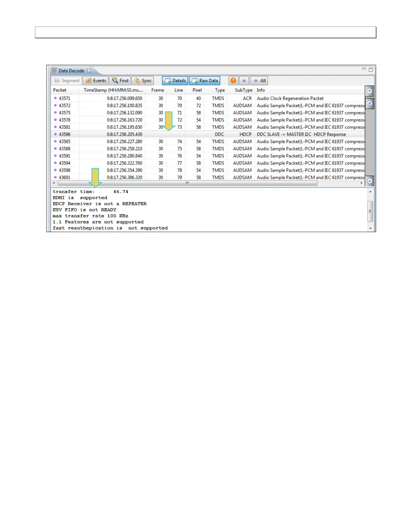Click '1.1 Features are not supported' line
Screen dimensions: 411x532
coord(98,222)
